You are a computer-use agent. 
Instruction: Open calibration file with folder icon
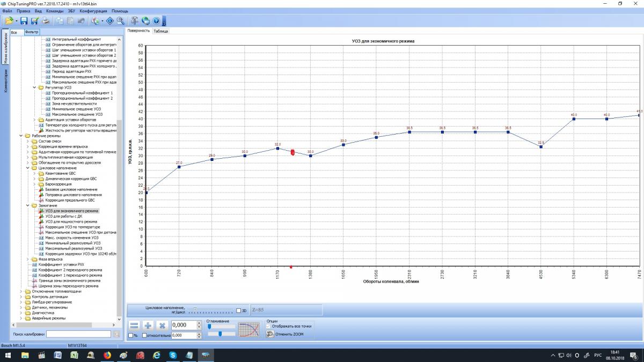[9, 21]
